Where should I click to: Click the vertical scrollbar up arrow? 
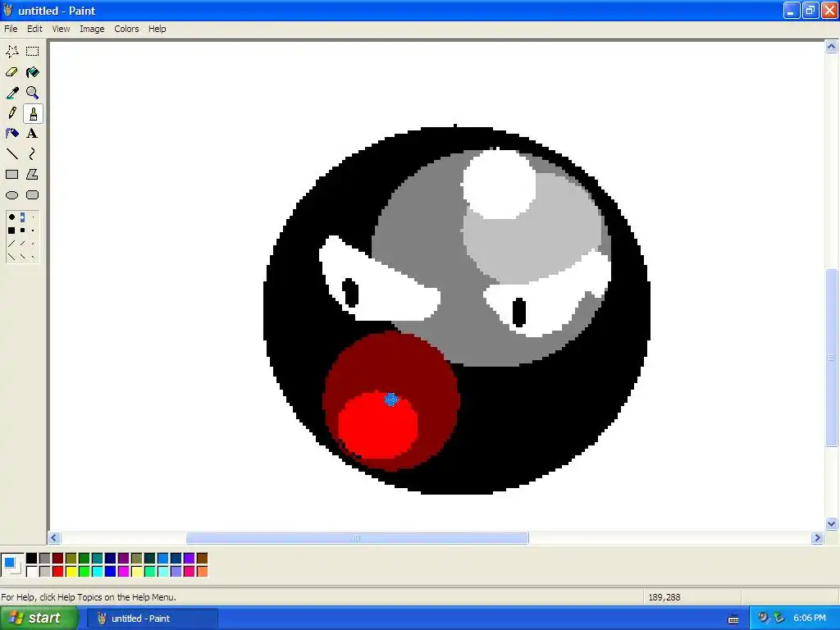pos(832,47)
